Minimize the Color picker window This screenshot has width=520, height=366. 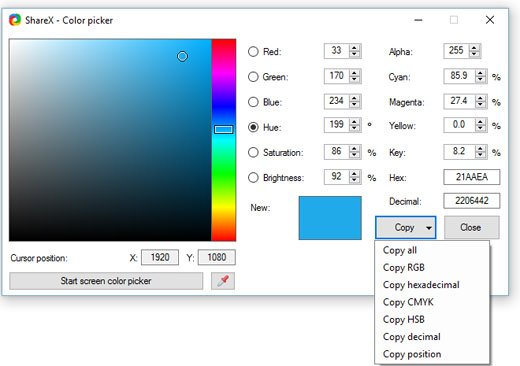click(x=418, y=20)
